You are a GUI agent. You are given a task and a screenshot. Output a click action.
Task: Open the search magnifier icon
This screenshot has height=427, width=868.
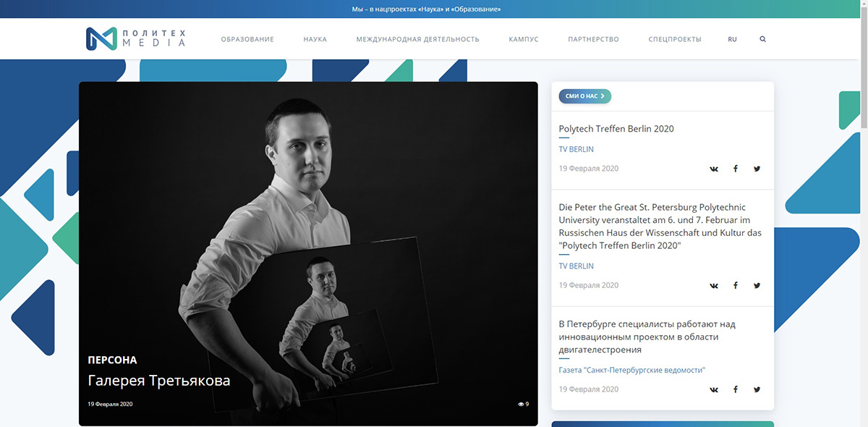762,39
